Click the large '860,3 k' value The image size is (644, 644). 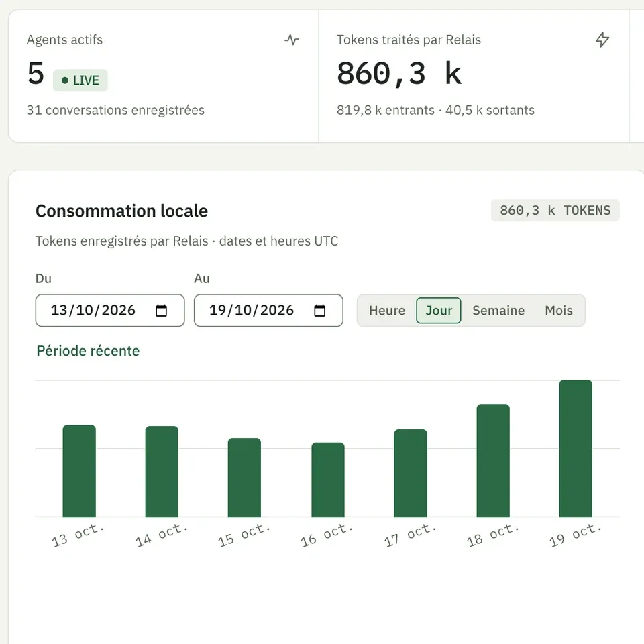398,74
